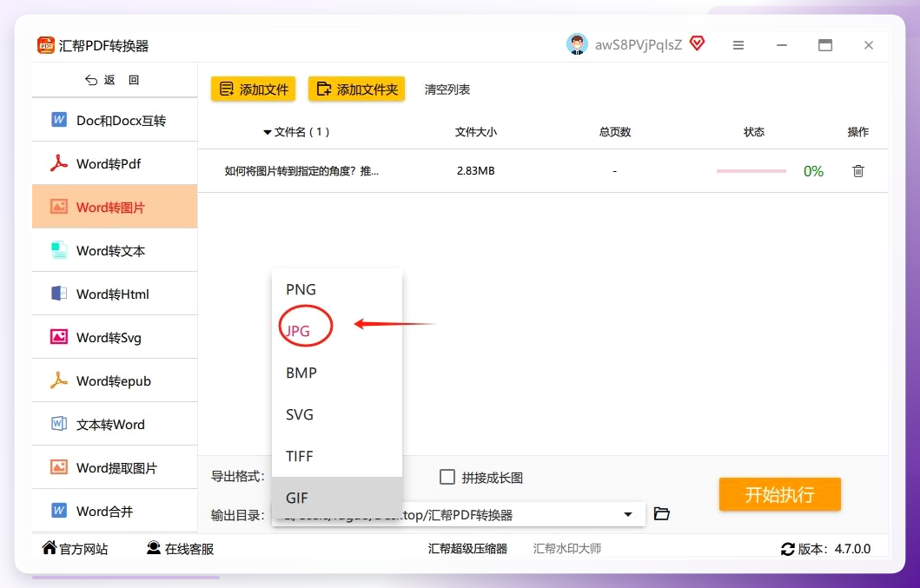The height and width of the screenshot is (588, 920).
Task: Choose BMP from the format list
Action: click(337, 373)
